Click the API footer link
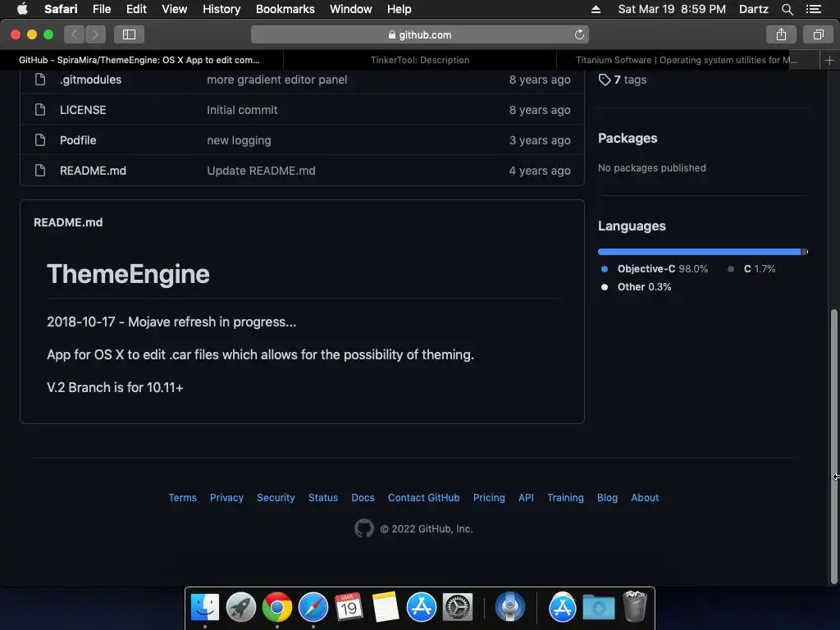Image resolution: width=840 pixels, height=630 pixels. [526, 498]
